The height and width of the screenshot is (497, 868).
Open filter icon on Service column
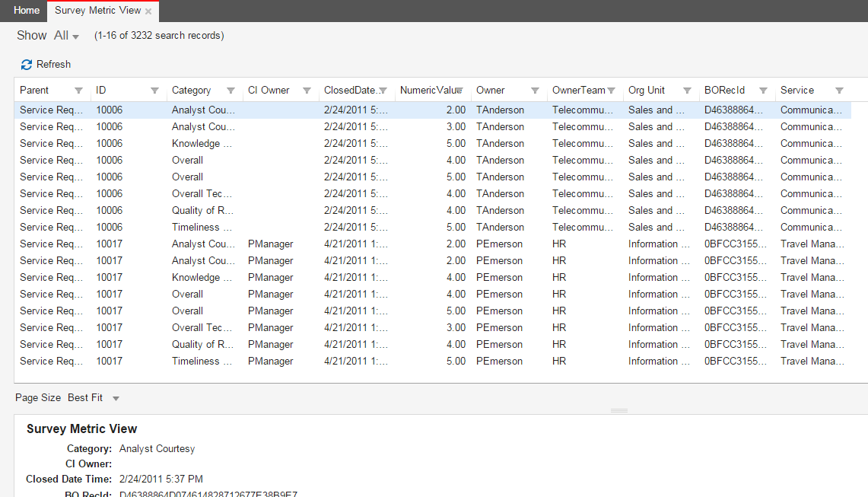click(839, 91)
